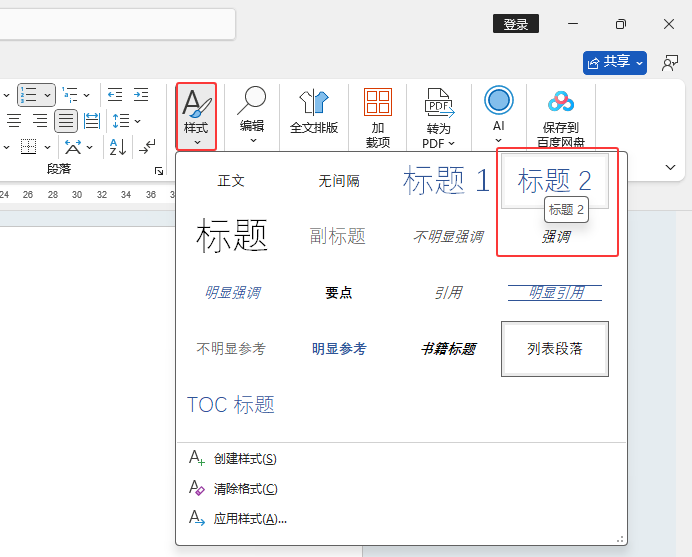Pick the 书籍标题 book title style

point(448,349)
